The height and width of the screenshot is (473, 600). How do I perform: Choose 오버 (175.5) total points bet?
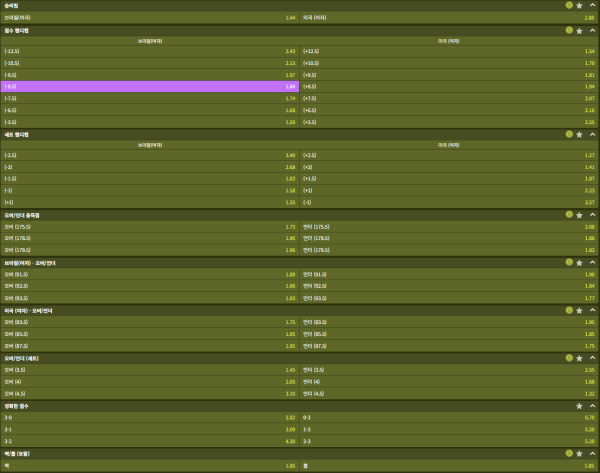150,227
